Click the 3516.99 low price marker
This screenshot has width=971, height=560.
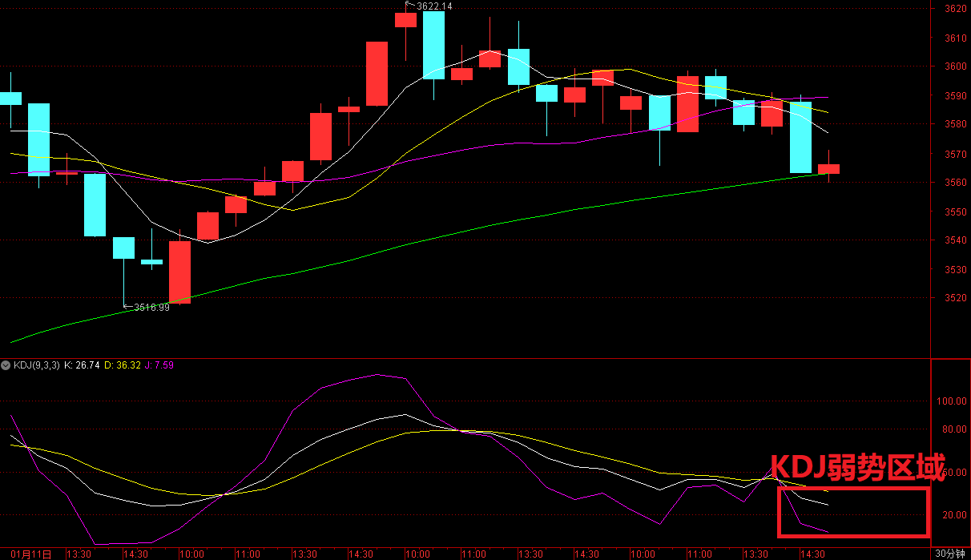tap(151, 307)
